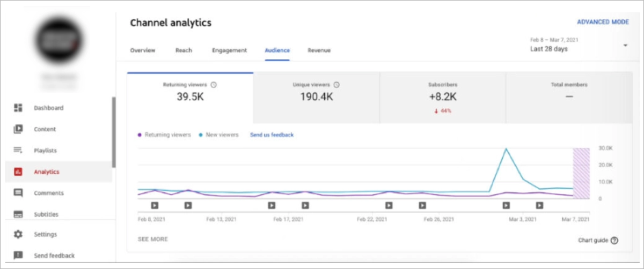Open the Chart guide
Viewport: 644px width, 269px height.
point(598,241)
